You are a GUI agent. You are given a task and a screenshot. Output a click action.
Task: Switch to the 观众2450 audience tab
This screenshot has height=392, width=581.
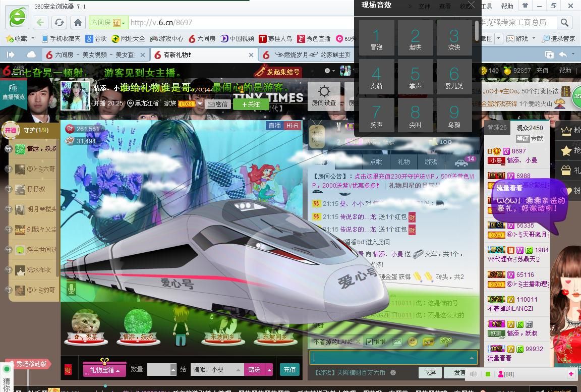[x=529, y=128]
